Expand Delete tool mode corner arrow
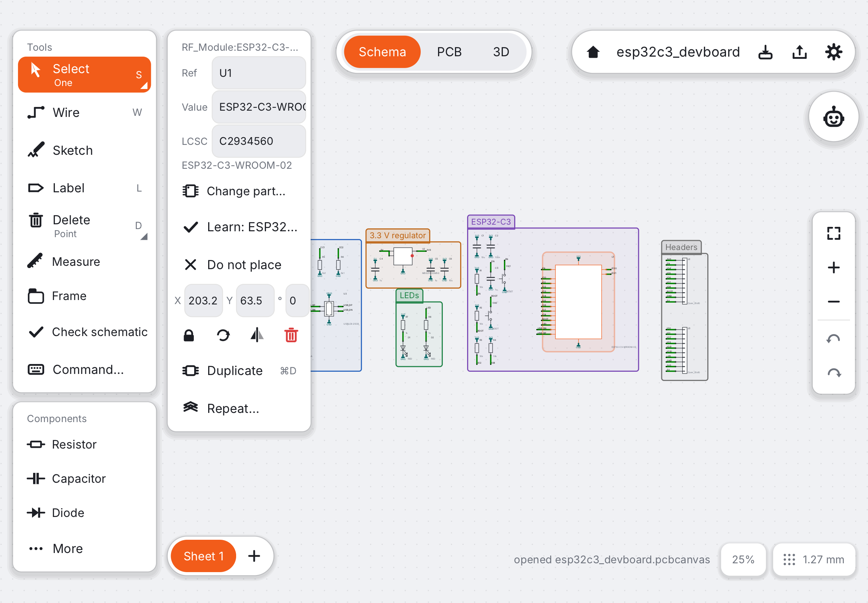The height and width of the screenshot is (603, 868). coord(144,236)
